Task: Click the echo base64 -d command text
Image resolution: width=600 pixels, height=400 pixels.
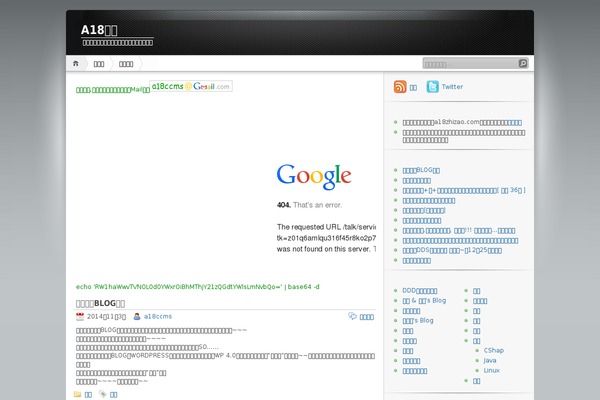Action: click(197, 287)
